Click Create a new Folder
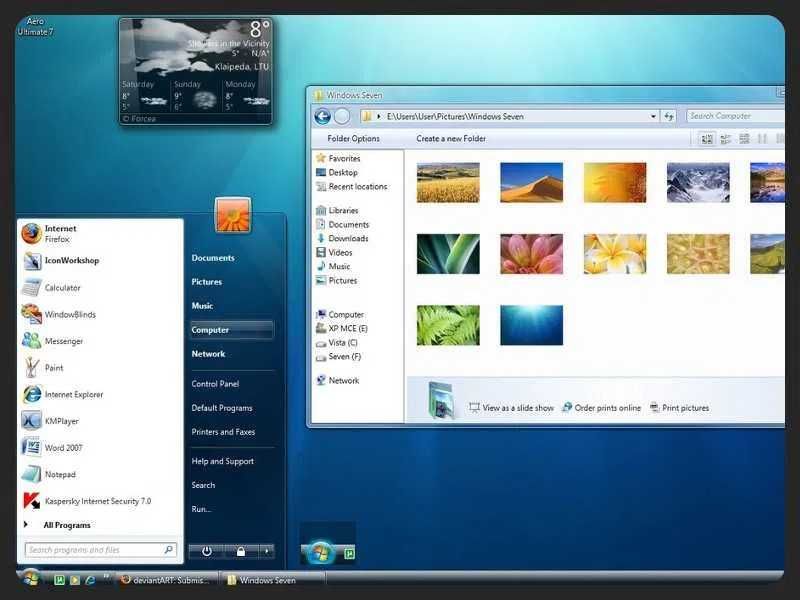 (x=451, y=139)
